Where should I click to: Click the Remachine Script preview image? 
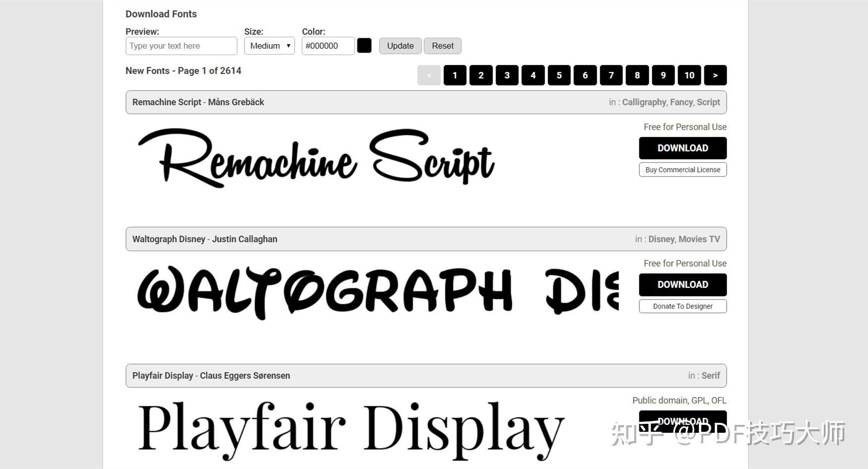(x=316, y=158)
